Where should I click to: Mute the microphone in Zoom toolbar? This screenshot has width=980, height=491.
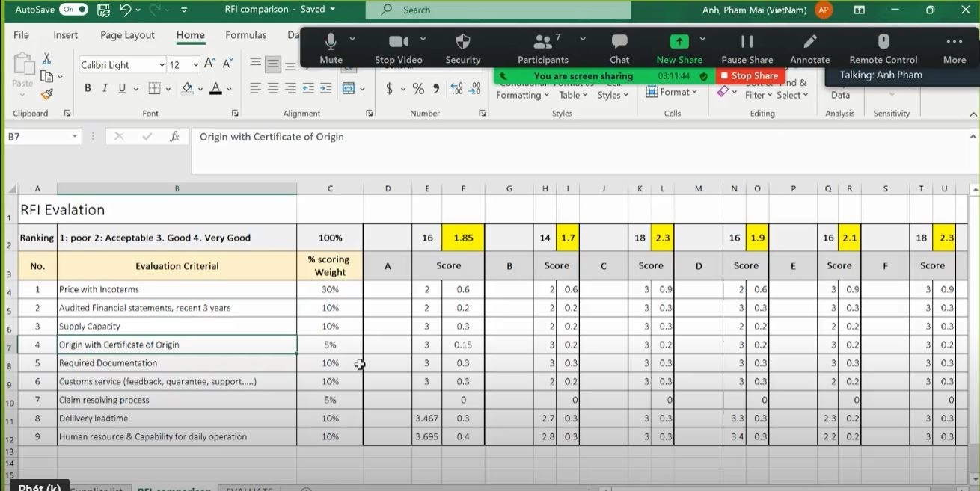pos(331,48)
